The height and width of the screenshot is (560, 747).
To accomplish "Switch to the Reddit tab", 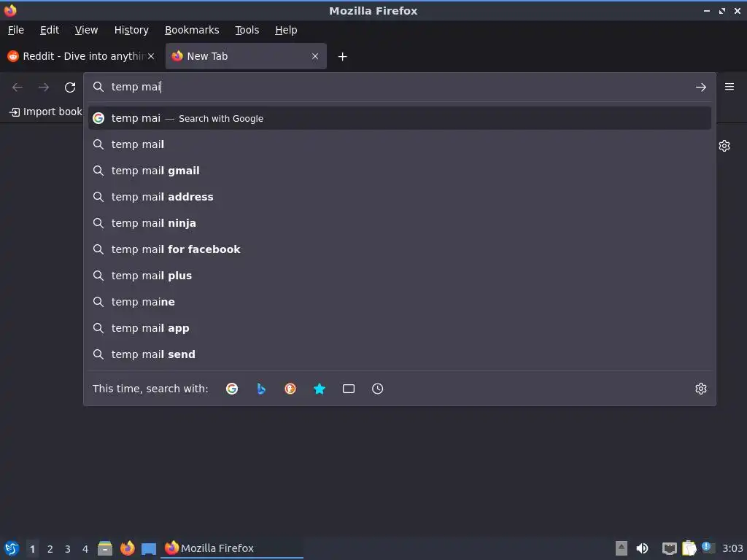I will [81, 56].
